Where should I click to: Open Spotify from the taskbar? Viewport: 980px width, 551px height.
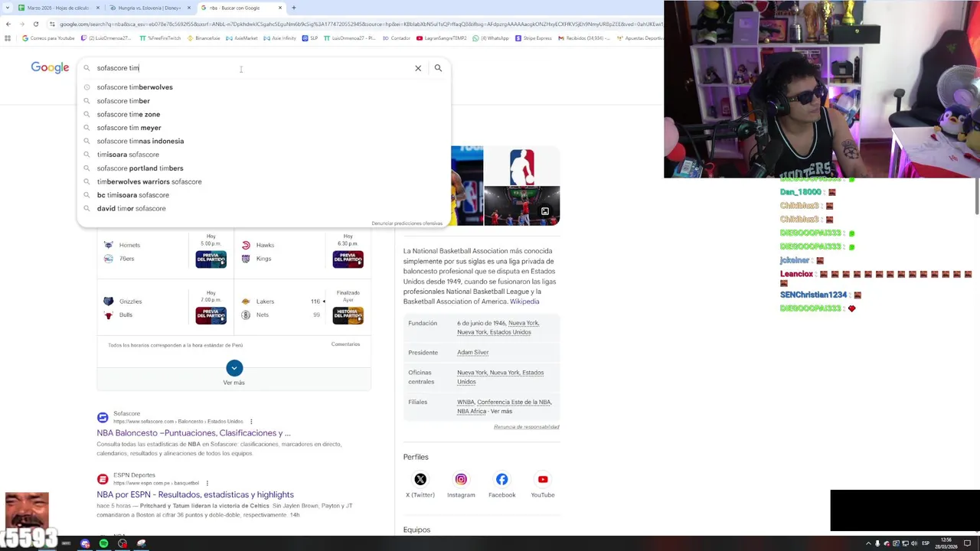pos(103,543)
